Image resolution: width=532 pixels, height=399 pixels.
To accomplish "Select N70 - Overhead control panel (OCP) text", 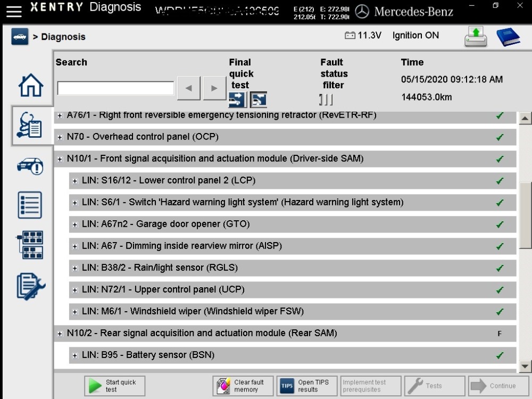I will (143, 137).
